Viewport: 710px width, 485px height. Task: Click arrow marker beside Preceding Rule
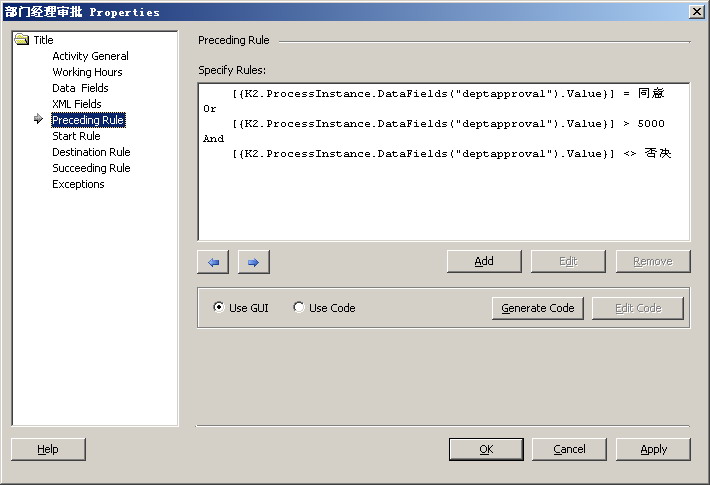click(38, 119)
